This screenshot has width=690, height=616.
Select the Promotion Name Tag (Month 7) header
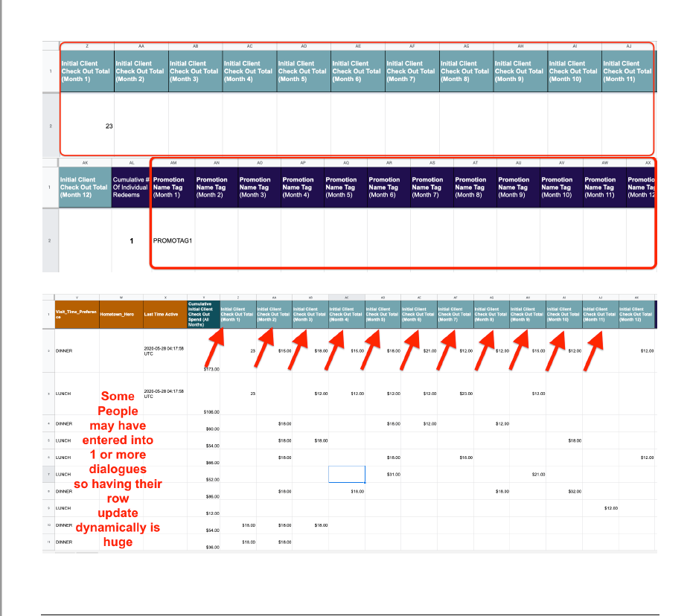point(432,187)
